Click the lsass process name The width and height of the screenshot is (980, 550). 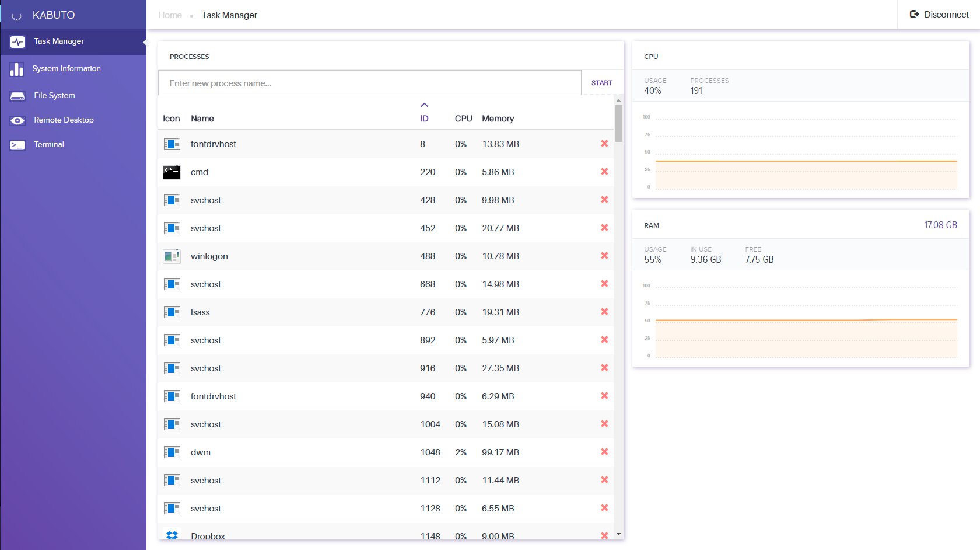(x=200, y=312)
